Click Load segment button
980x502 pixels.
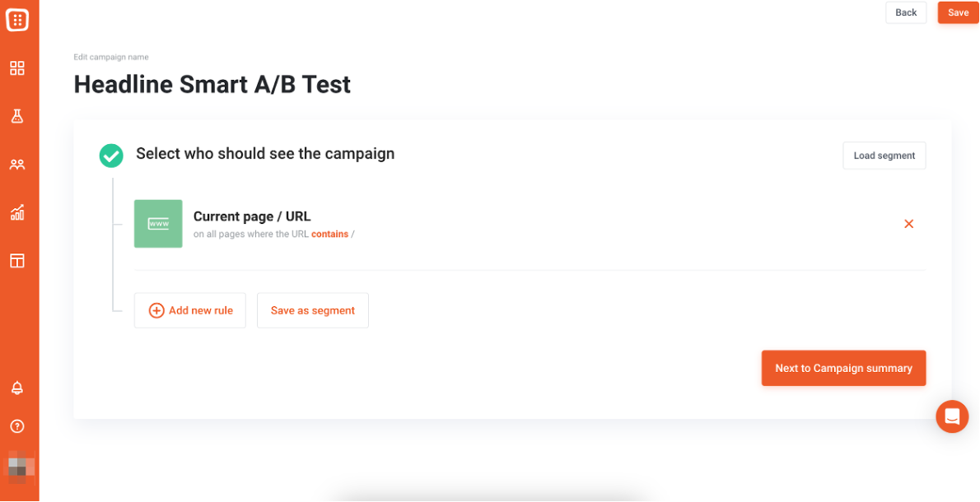click(884, 156)
